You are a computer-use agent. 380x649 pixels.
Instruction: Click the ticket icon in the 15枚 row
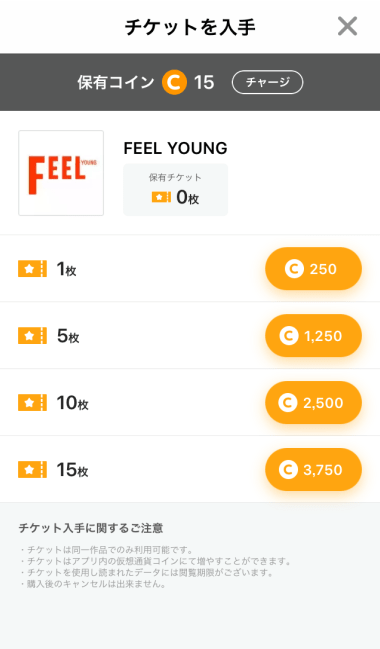tap(32, 470)
